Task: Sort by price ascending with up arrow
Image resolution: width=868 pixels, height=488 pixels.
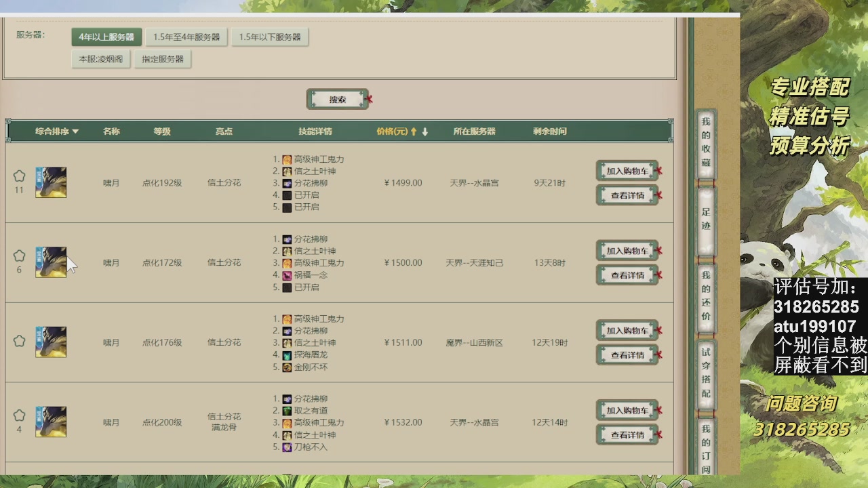Action: tap(414, 131)
